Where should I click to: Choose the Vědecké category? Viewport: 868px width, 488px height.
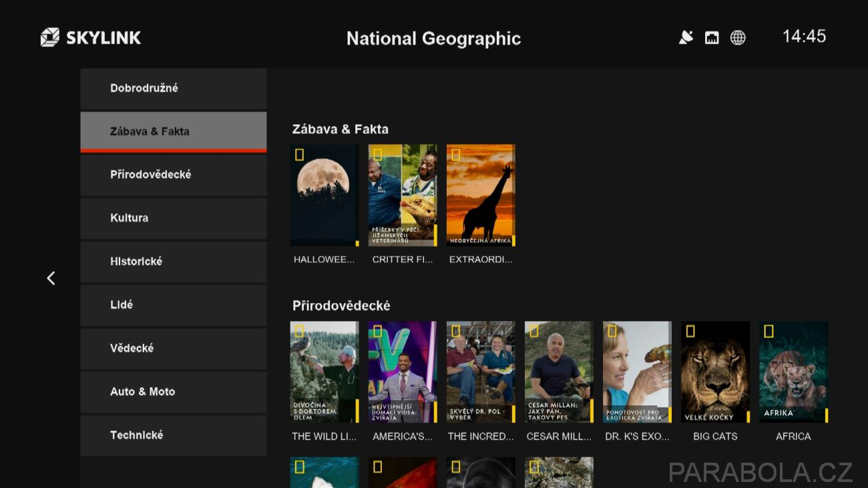[x=174, y=348]
